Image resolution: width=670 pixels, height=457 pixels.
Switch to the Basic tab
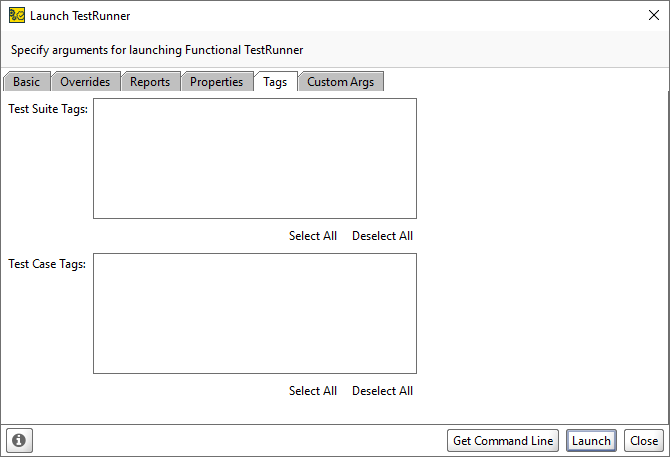(26, 82)
